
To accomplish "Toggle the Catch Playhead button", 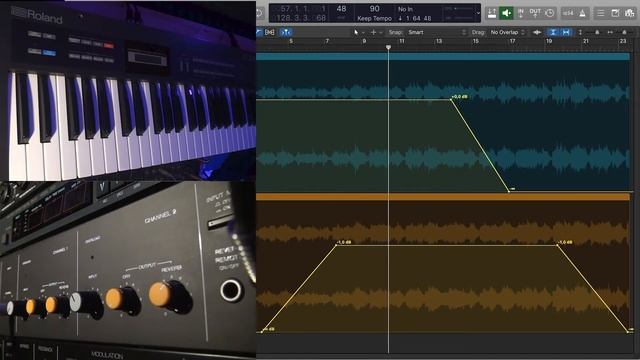I will point(286,32).
